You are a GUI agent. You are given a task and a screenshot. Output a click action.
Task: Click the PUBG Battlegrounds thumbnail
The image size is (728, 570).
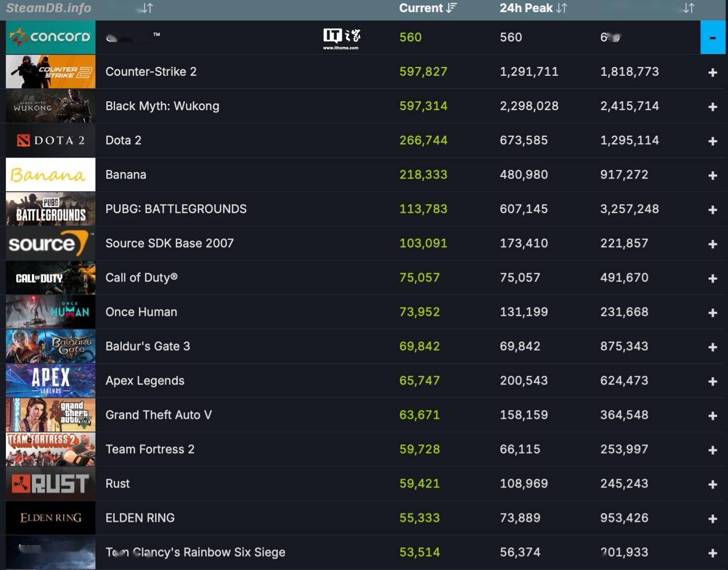tap(51, 209)
